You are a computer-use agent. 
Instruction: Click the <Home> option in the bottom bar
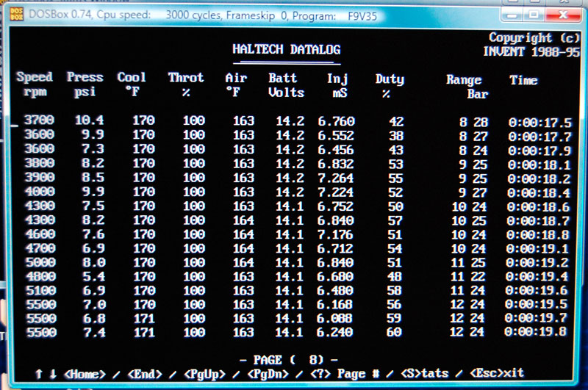point(85,374)
